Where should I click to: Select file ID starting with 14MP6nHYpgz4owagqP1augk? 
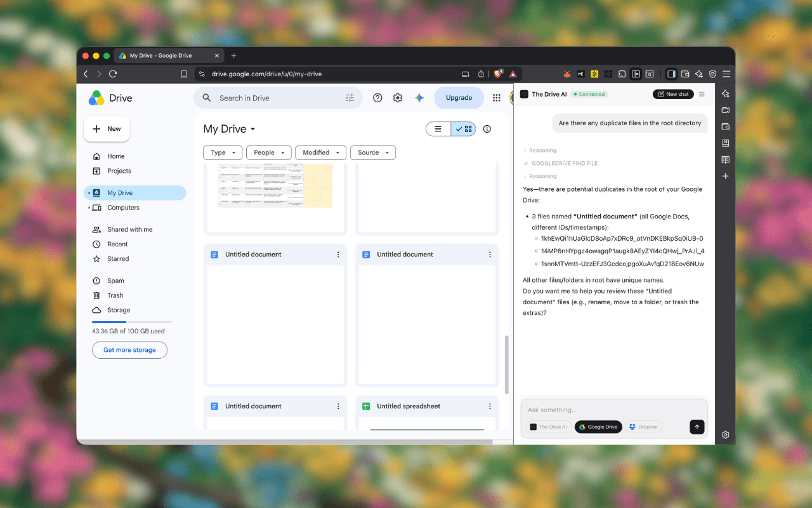622,251
